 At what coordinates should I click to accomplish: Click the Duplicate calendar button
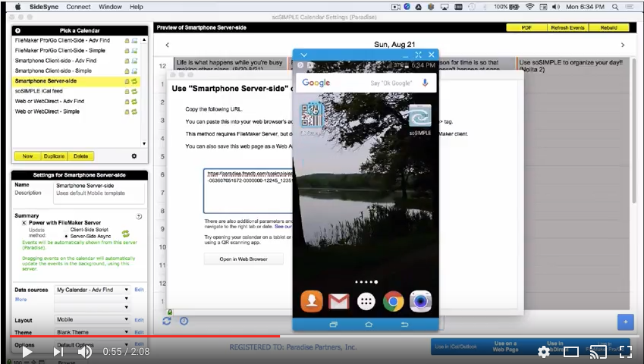click(54, 156)
